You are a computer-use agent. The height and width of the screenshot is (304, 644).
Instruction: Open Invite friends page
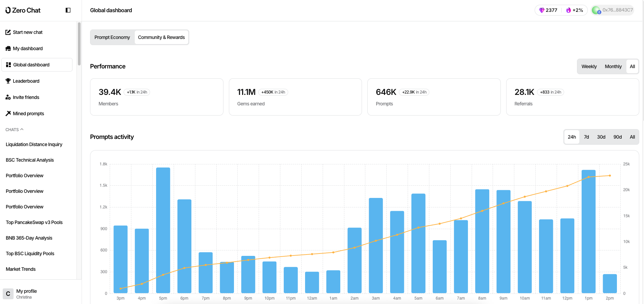(x=37, y=97)
